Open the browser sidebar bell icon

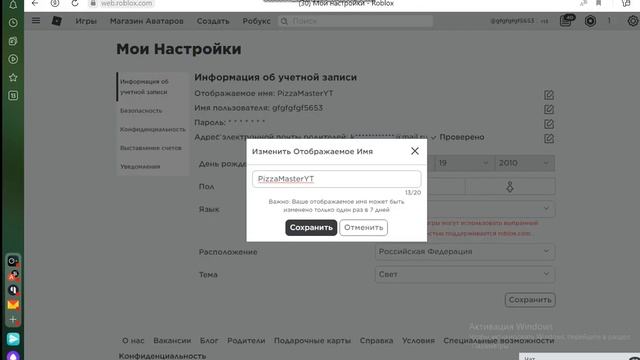click(x=13, y=4)
